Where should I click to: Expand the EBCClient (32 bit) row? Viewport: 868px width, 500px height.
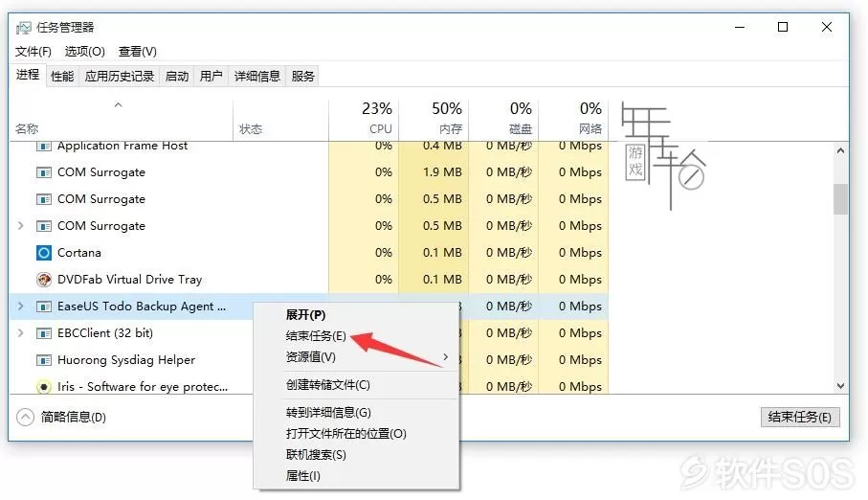click(x=21, y=332)
